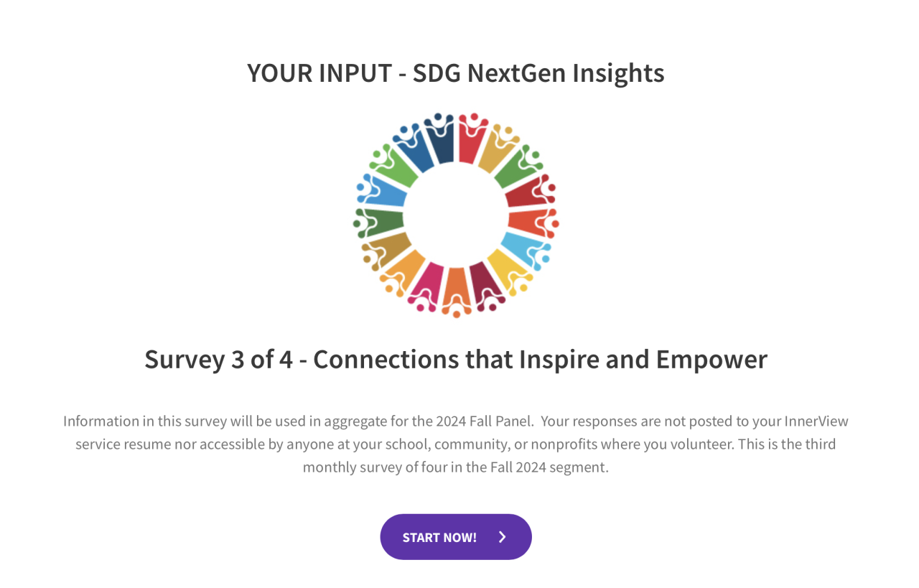The width and height of the screenshot is (919, 588).
Task: Click the magenta pink segment of SDG wheel
Action: click(x=426, y=286)
